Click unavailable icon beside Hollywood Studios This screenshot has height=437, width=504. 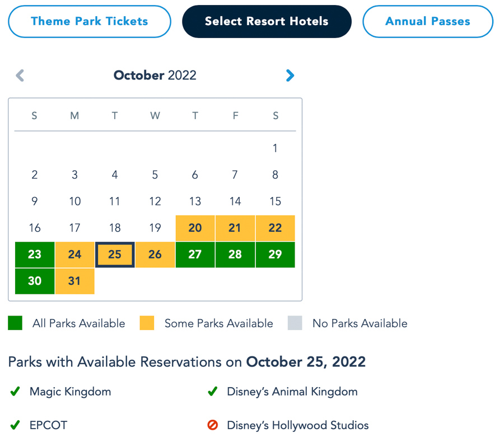(212, 425)
